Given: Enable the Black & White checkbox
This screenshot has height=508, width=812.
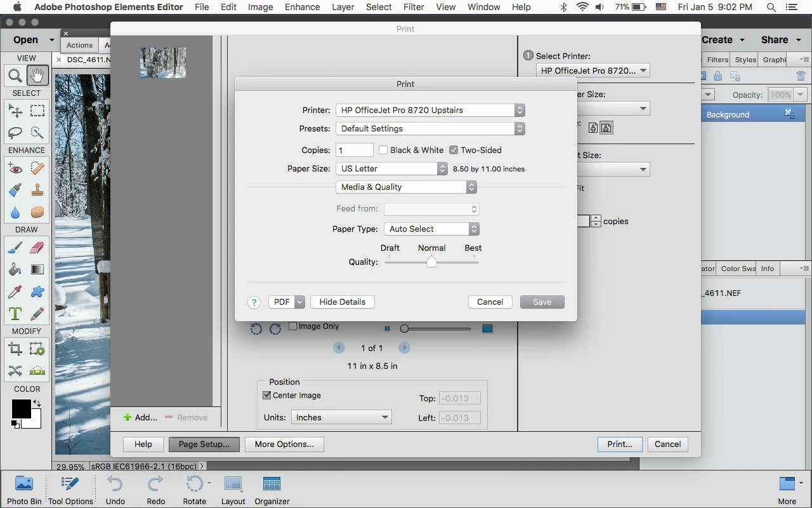Looking at the screenshot, I should pos(383,150).
